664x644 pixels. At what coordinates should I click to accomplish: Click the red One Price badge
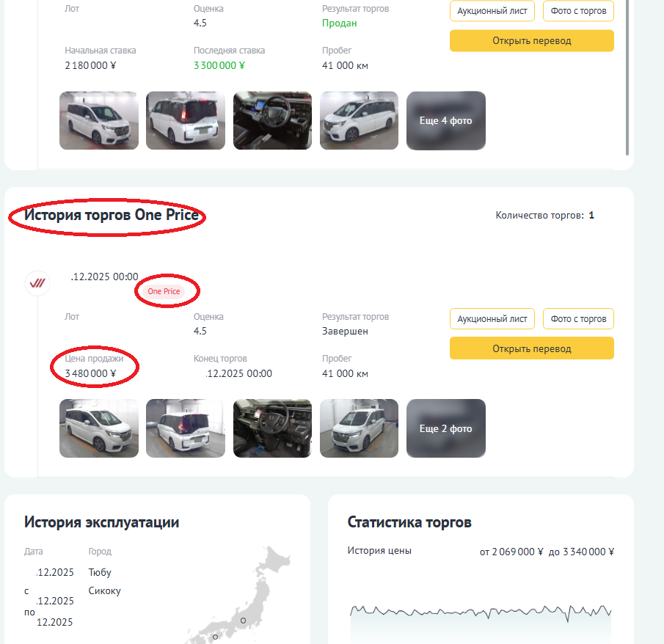[x=164, y=291]
